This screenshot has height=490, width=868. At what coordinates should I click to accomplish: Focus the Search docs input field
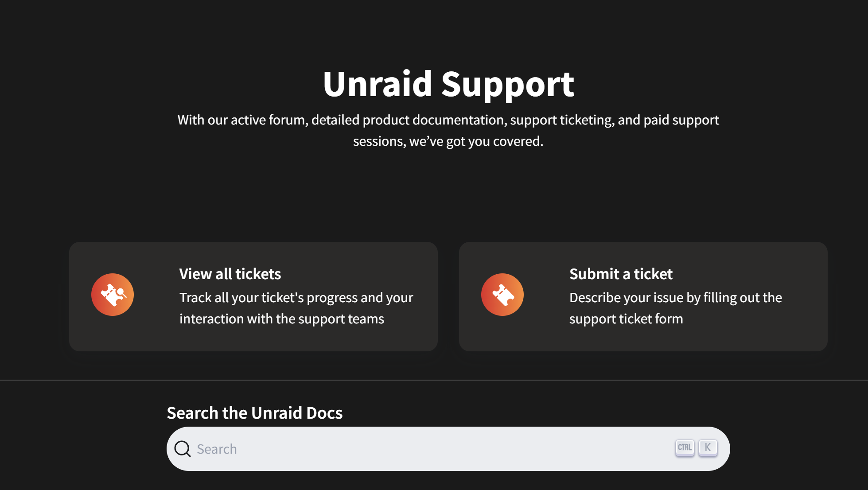448,449
